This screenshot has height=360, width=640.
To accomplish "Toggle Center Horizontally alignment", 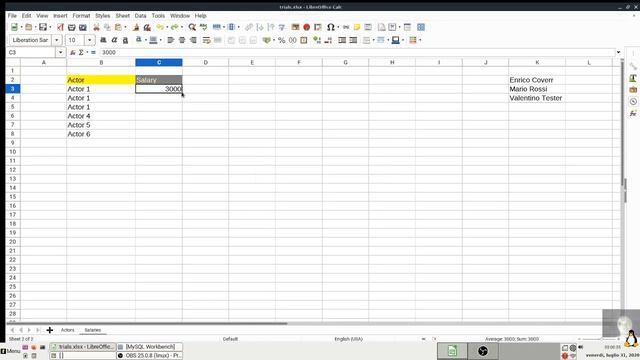I will click(x=182, y=40).
